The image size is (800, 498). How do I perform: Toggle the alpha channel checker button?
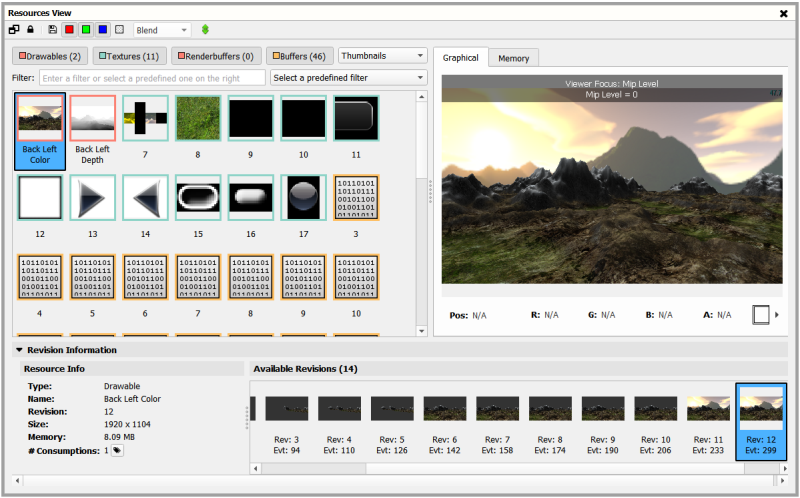click(x=120, y=30)
